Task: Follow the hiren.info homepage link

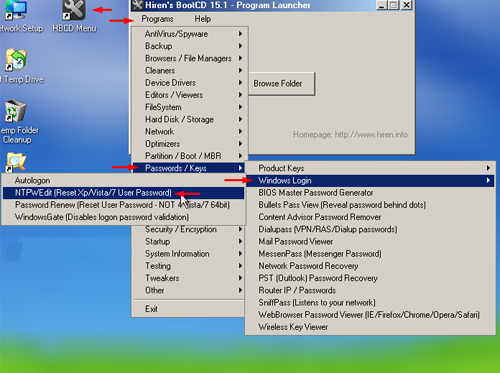Action: tap(350, 135)
